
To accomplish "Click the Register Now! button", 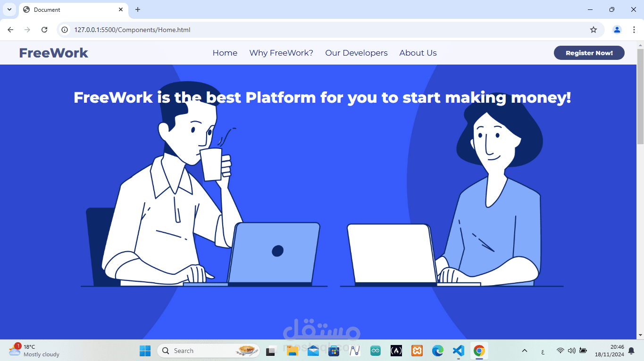I will (589, 53).
